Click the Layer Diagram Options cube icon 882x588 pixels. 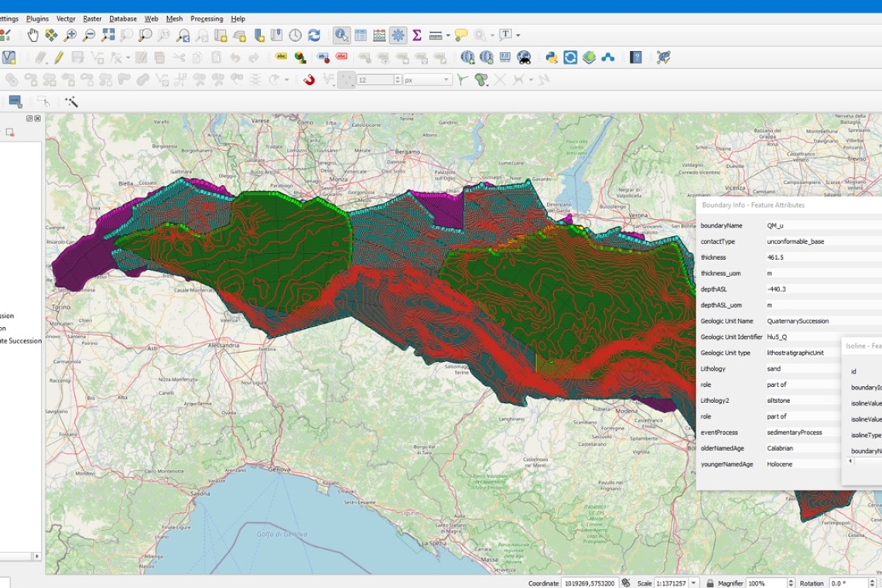(300, 57)
